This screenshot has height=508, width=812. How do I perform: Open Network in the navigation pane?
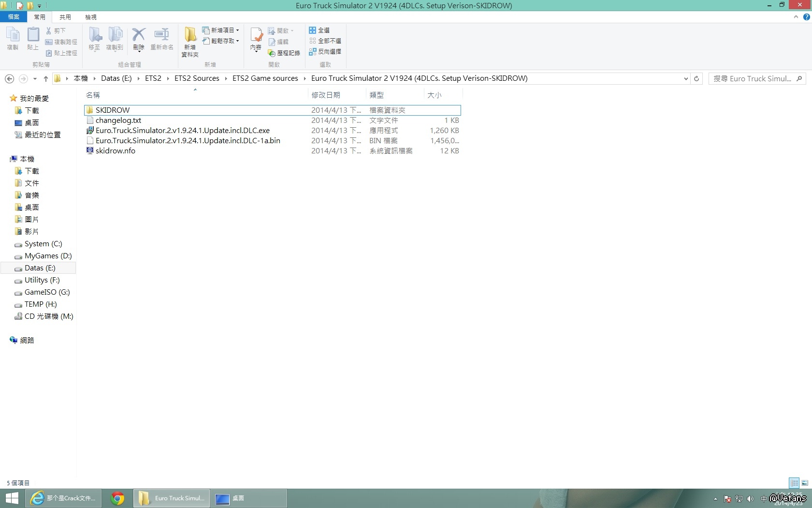click(22, 340)
